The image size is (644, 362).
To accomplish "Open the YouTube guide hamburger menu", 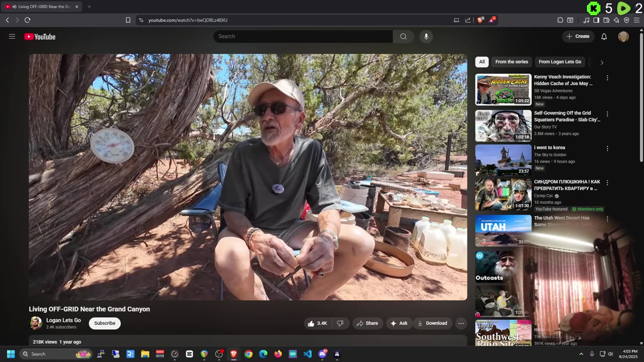I will 12,36.
